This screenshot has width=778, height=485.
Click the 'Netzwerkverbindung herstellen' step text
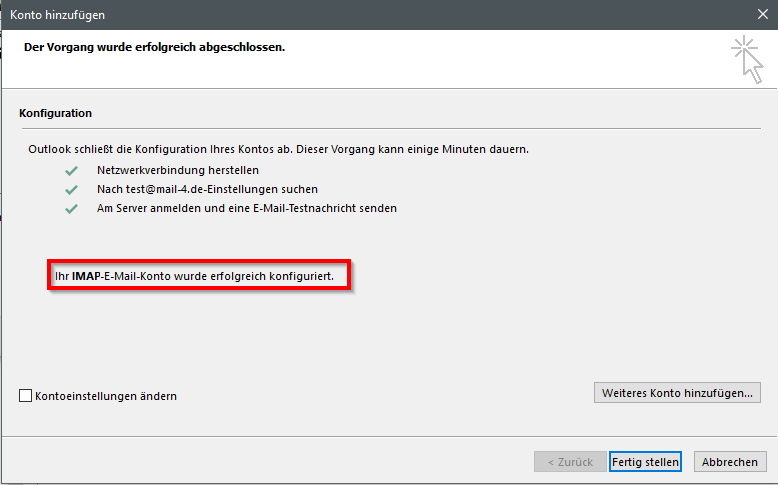pyautogui.click(x=178, y=170)
